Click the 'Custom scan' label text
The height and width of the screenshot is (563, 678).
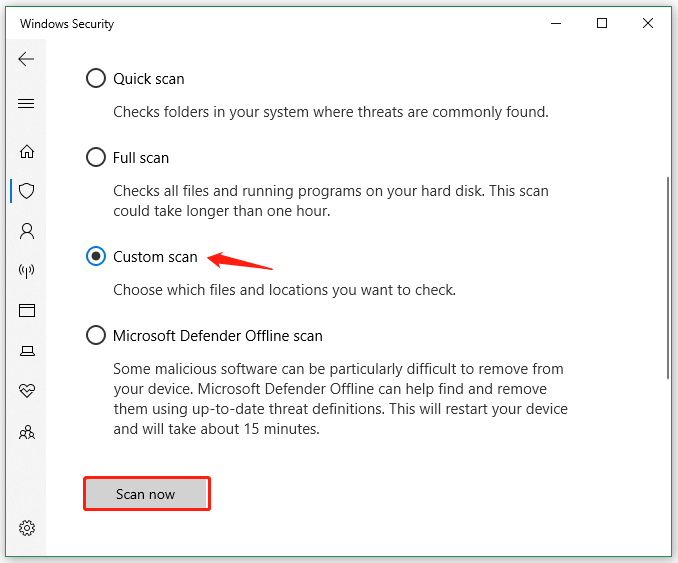pyautogui.click(x=155, y=257)
